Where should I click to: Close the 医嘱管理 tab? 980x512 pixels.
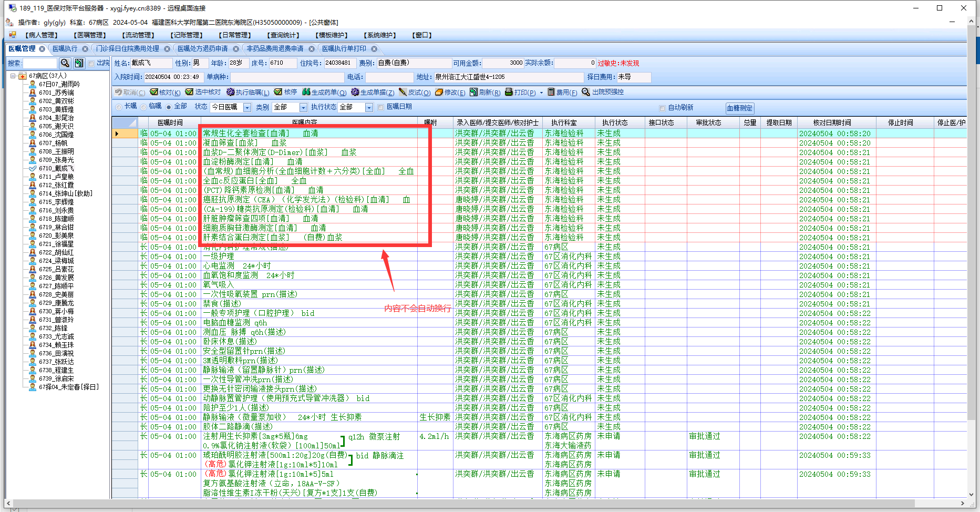(x=41, y=49)
